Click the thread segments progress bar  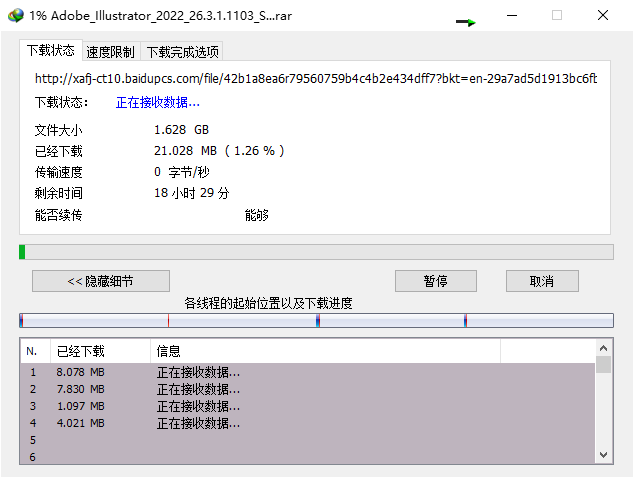[316, 320]
